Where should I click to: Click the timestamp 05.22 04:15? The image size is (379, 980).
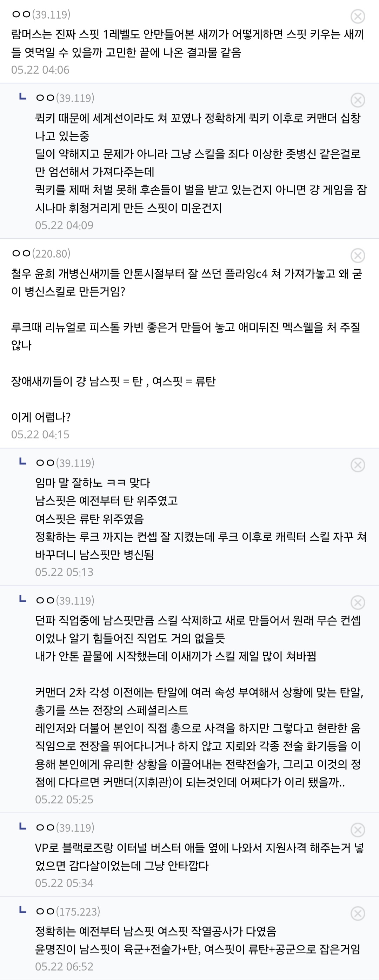click(x=40, y=435)
